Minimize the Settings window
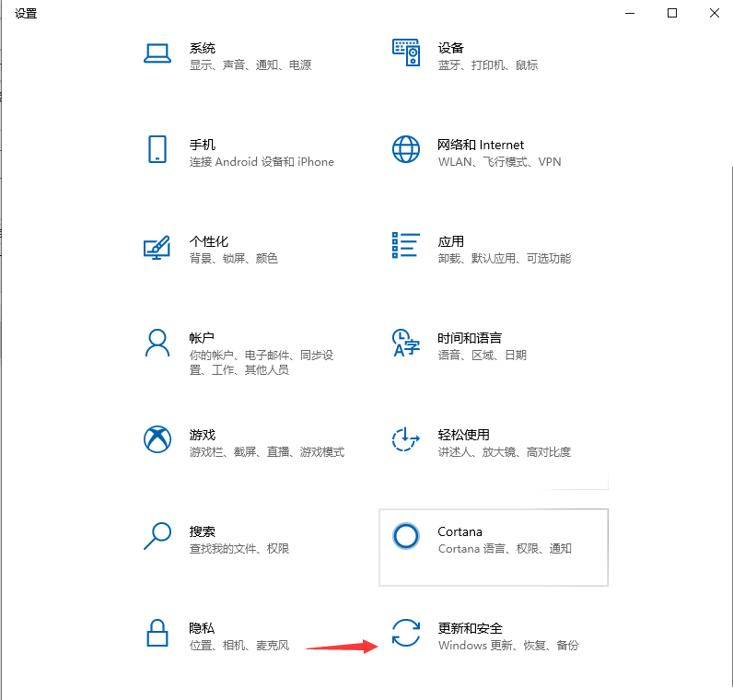The image size is (733, 700). tap(630, 13)
